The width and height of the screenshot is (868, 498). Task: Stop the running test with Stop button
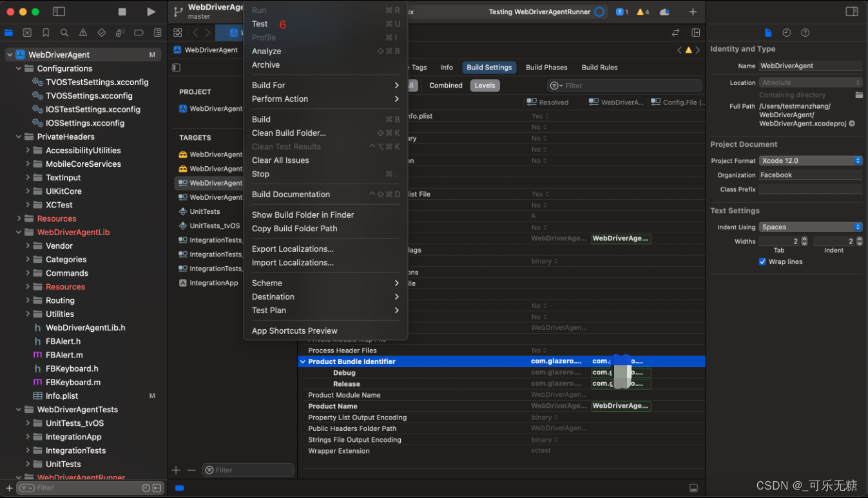pyautogui.click(x=122, y=12)
